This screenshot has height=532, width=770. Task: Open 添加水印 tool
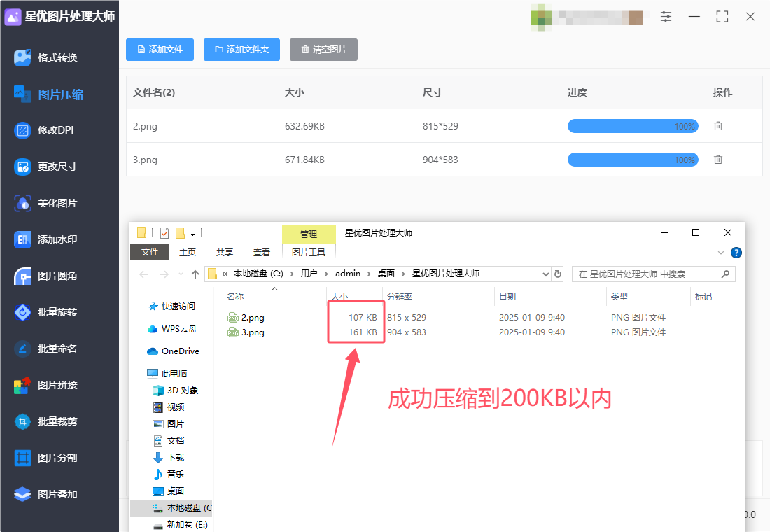[x=45, y=239]
